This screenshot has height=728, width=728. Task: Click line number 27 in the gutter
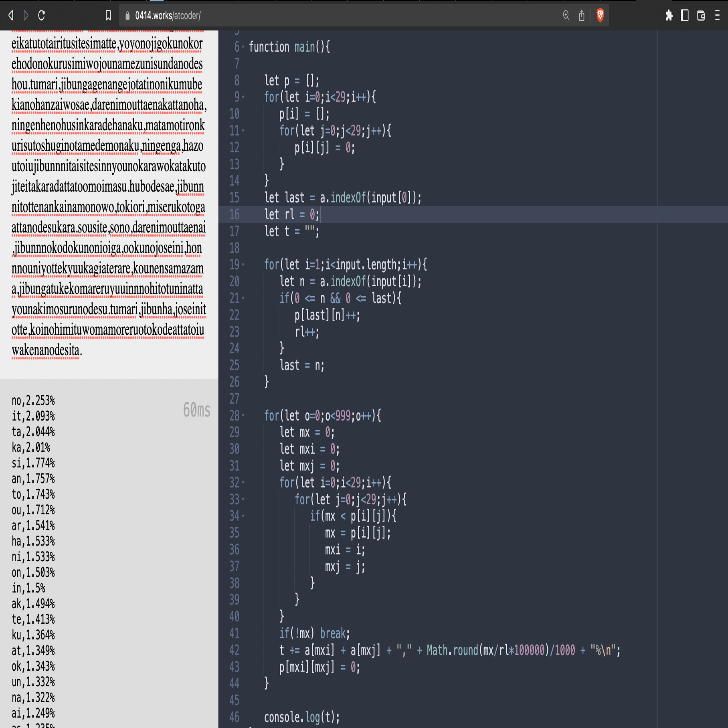[x=234, y=399]
